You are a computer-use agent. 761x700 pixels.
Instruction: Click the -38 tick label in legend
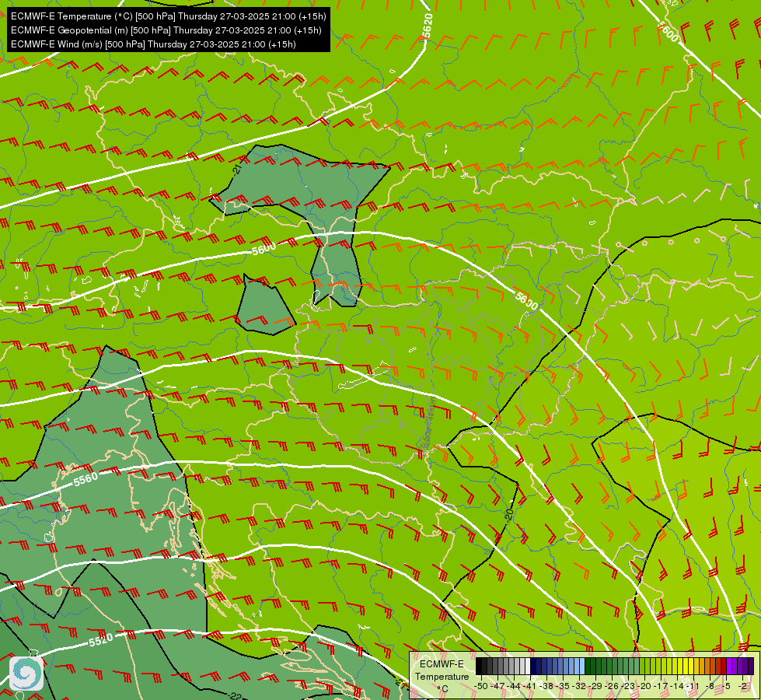pyautogui.click(x=546, y=686)
